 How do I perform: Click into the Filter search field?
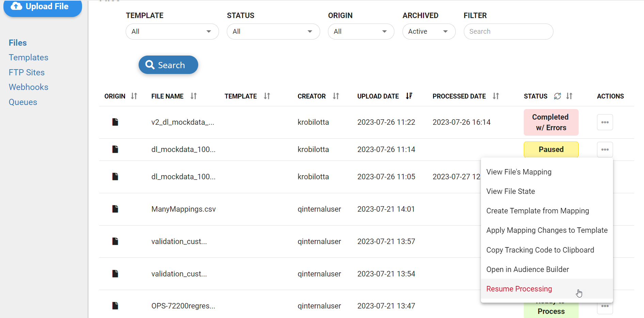click(x=508, y=32)
